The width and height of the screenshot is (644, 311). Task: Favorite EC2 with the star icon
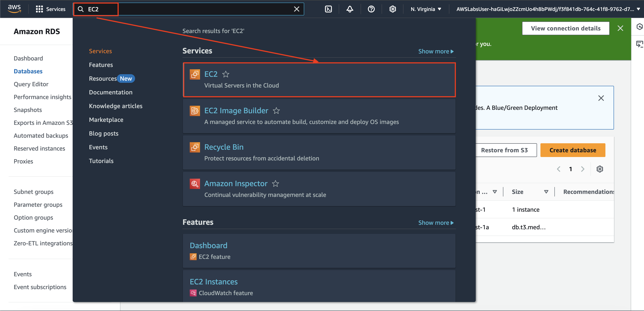point(226,74)
